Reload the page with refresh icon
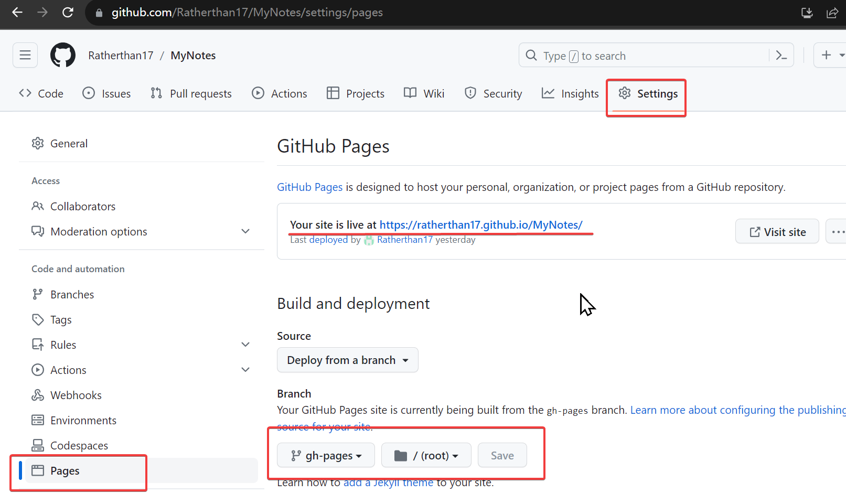846x504 pixels. click(x=68, y=12)
